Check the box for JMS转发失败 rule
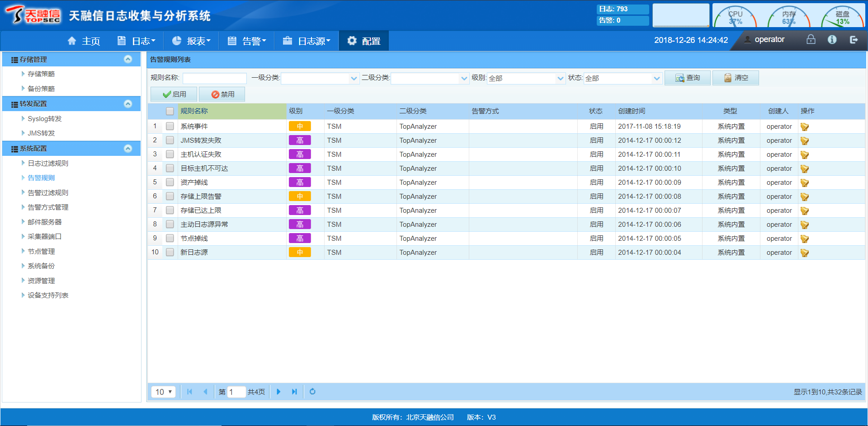This screenshot has width=868, height=426. pyautogui.click(x=170, y=140)
